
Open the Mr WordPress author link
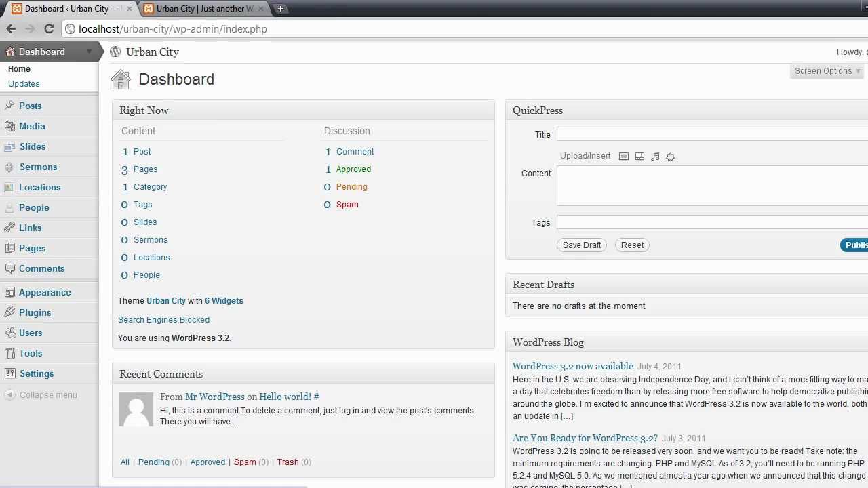(x=214, y=396)
